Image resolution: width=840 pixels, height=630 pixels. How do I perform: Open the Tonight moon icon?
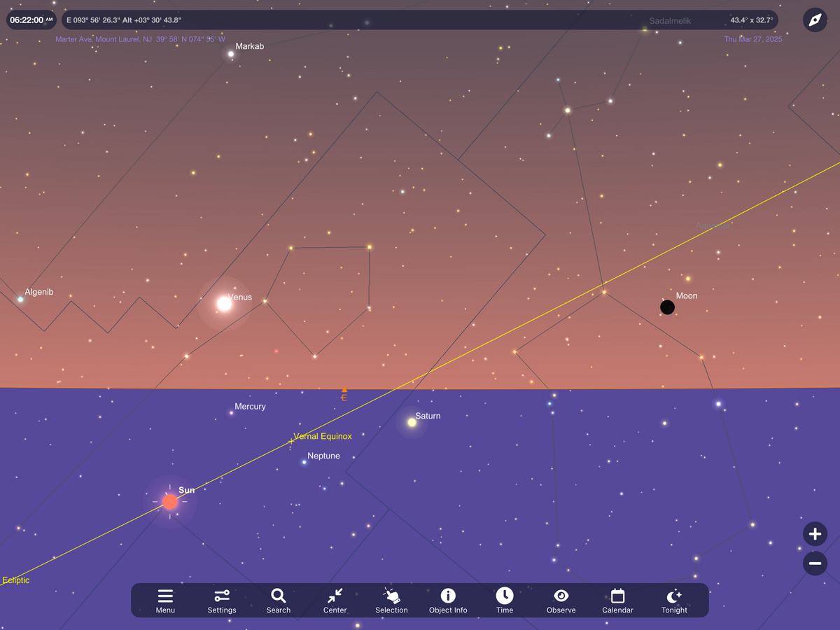click(674, 596)
